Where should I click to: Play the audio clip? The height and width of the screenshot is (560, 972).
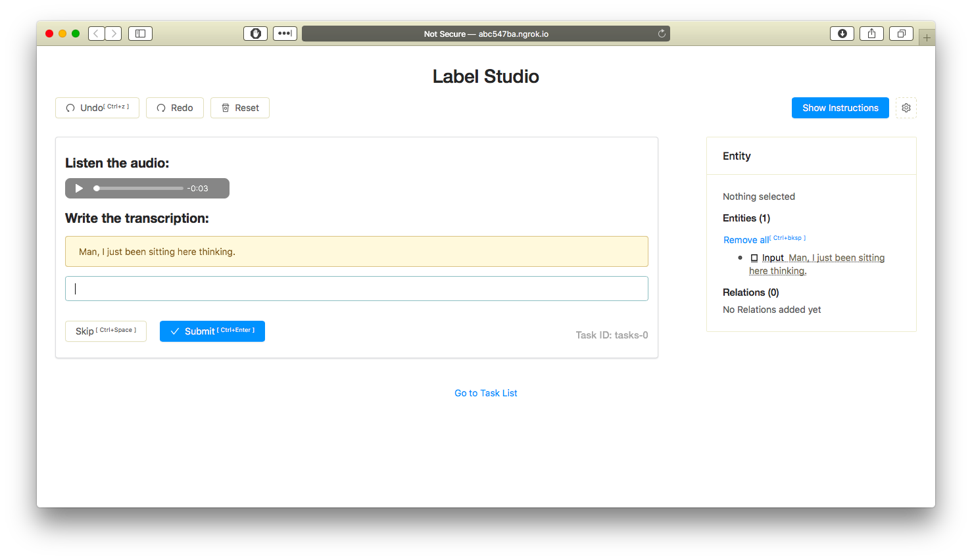pos(78,188)
